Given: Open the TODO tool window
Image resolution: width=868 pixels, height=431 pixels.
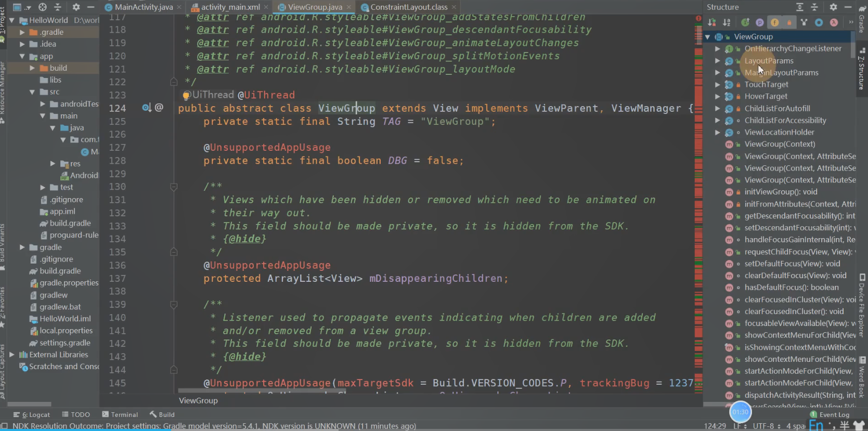Looking at the screenshot, I should coord(76,414).
